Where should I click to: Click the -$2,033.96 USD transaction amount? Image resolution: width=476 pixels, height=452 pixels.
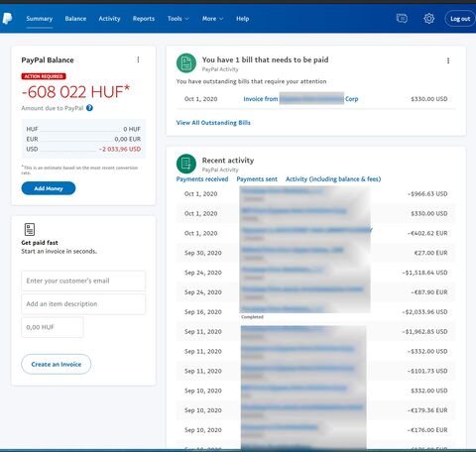(424, 312)
